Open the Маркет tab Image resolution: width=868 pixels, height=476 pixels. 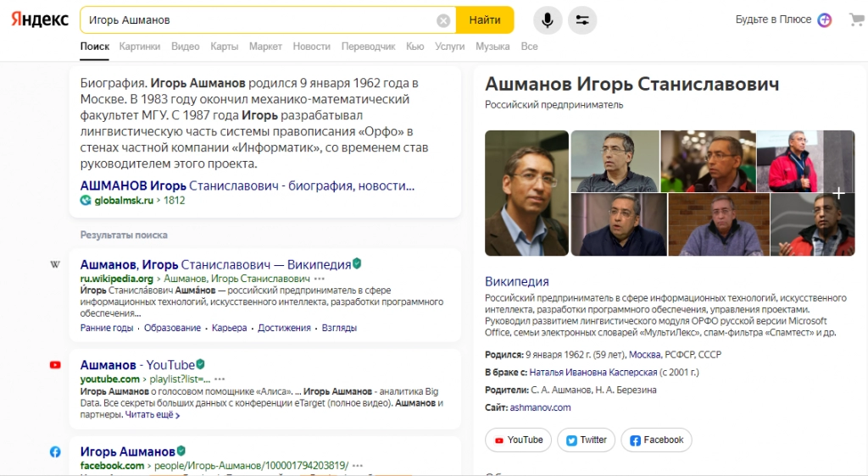(x=265, y=47)
